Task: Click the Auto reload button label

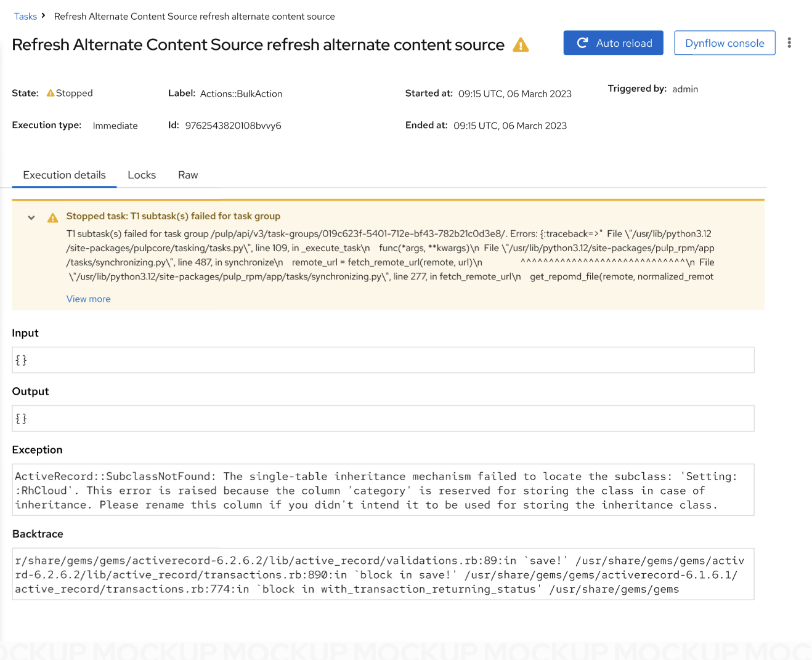Action: [x=623, y=43]
